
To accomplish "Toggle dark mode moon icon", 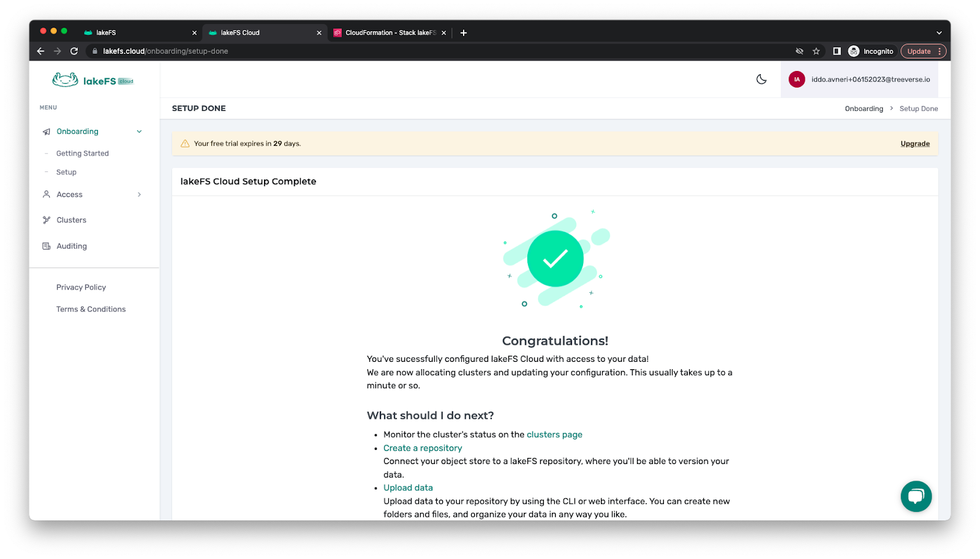I will click(x=761, y=79).
